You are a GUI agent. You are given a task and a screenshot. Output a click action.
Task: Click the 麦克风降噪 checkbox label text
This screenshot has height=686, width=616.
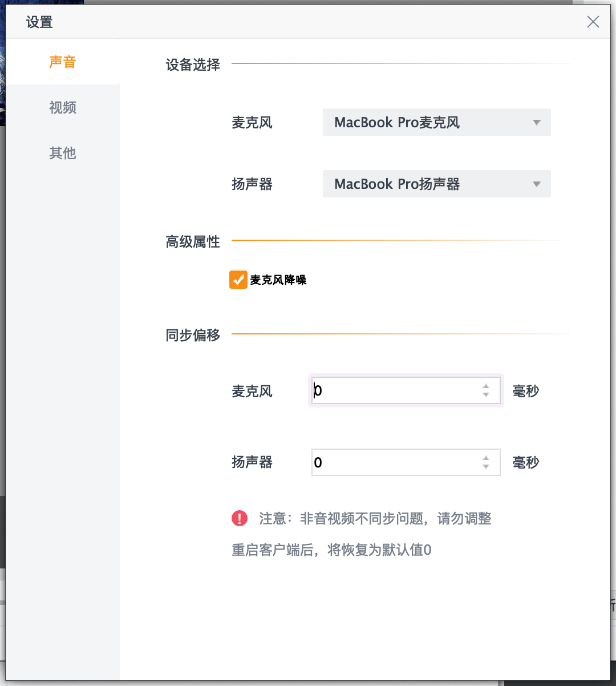point(278,280)
